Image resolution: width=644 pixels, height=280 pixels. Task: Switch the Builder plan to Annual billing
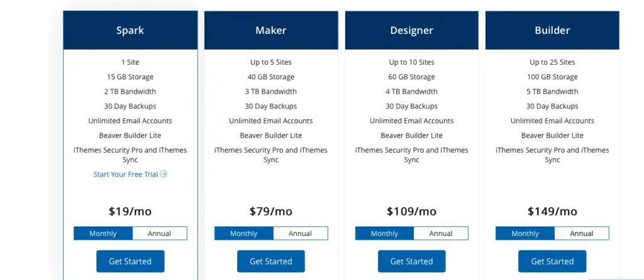pyautogui.click(x=582, y=233)
